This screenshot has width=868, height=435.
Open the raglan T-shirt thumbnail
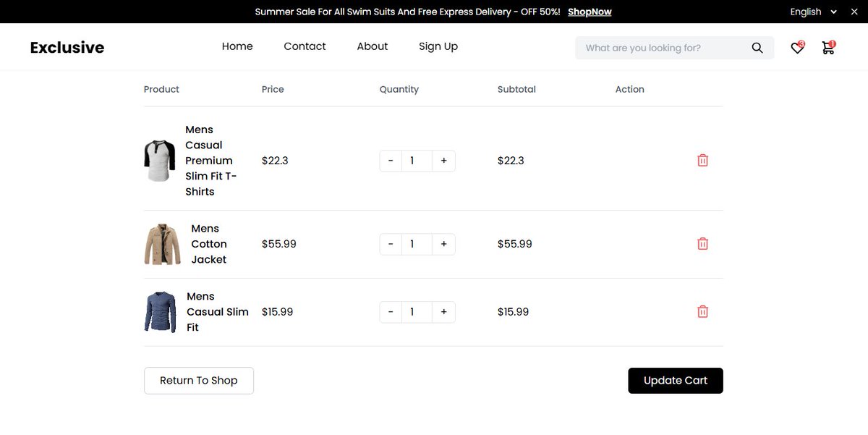click(x=160, y=161)
